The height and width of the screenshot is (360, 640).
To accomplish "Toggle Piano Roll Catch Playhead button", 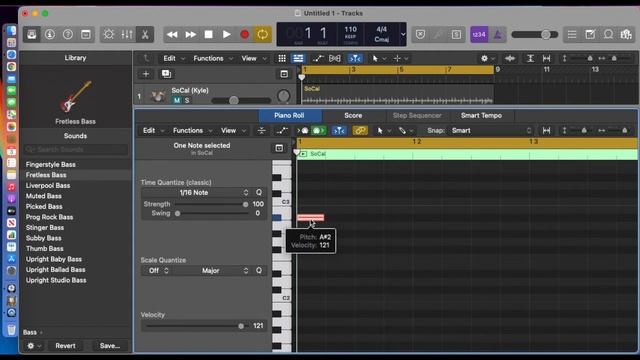I will [339, 131].
